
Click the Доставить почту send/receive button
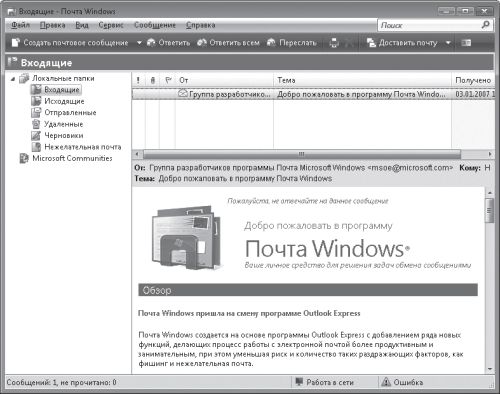pos(402,43)
